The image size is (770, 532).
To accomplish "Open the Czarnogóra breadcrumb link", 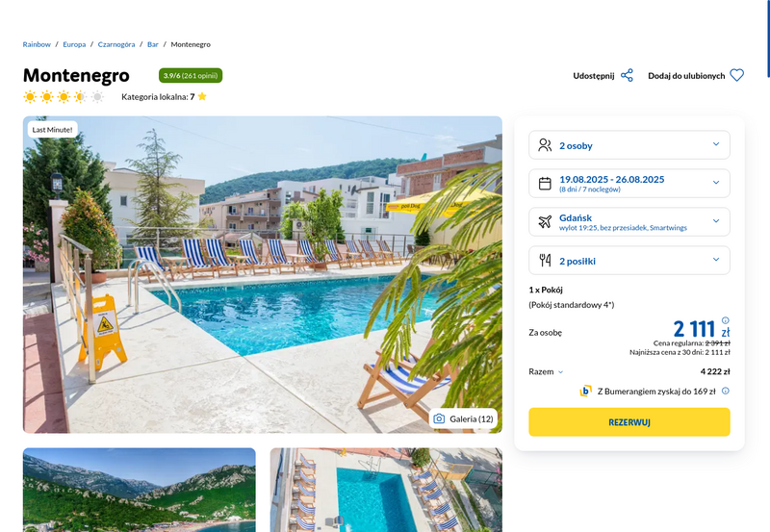I will 116,44.
